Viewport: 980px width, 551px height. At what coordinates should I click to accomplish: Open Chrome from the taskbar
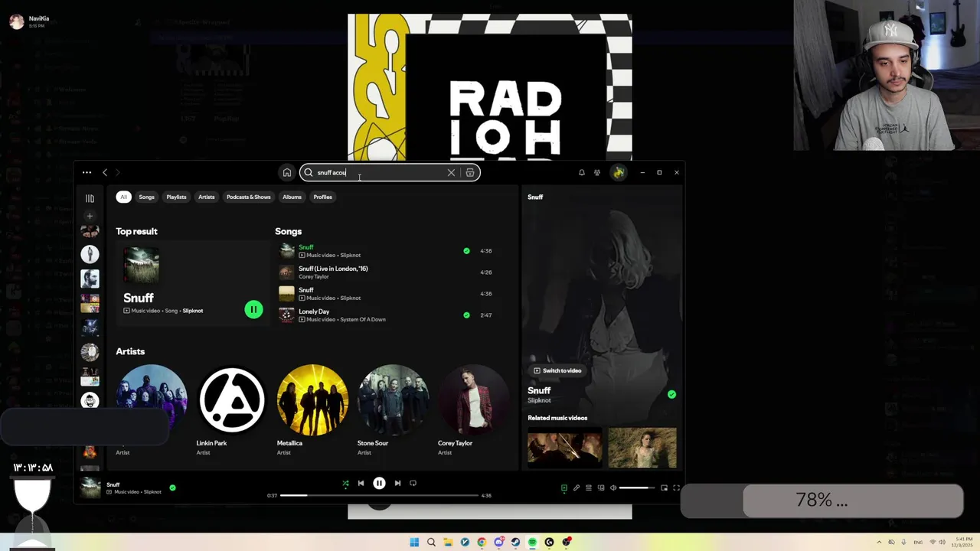(482, 542)
